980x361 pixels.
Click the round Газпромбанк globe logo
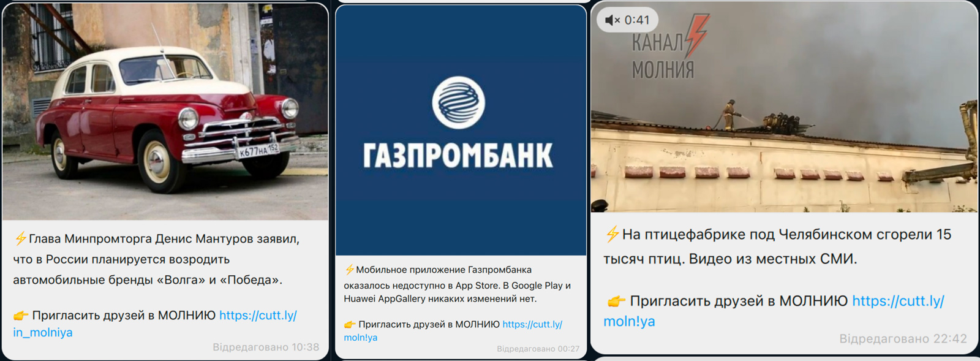458,102
